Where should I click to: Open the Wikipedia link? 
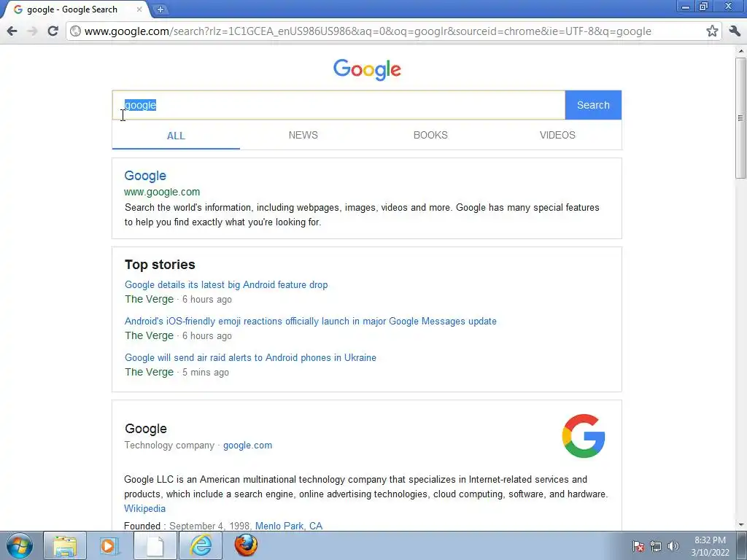[x=145, y=508]
